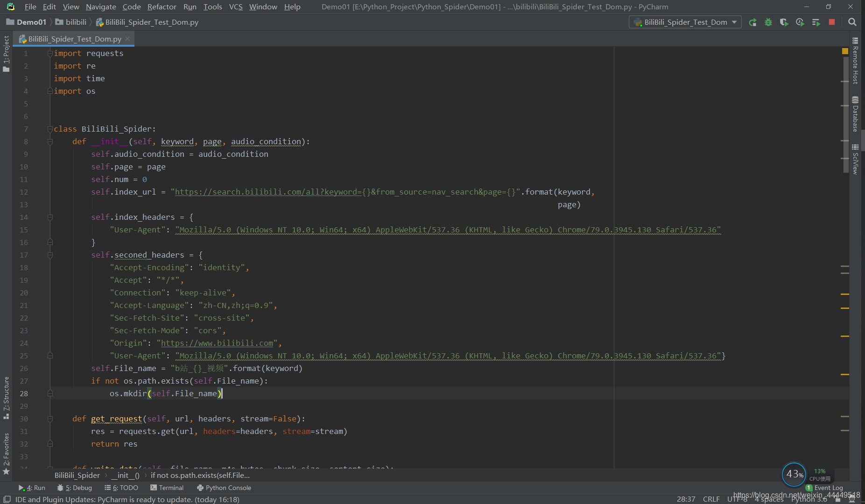
Task: Open the VCS menu
Action: [x=236, y=7]
